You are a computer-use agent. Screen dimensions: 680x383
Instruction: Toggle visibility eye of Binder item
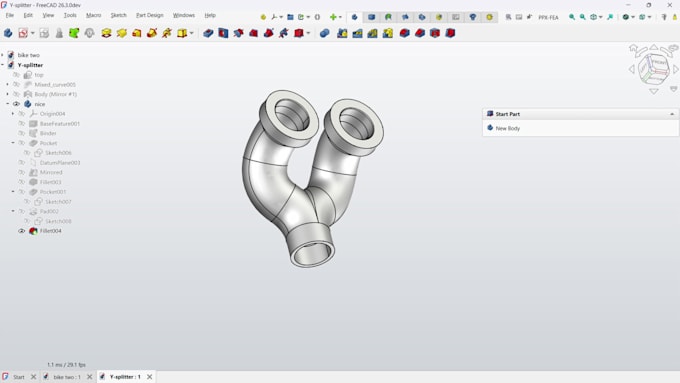(x=21, y=133)
